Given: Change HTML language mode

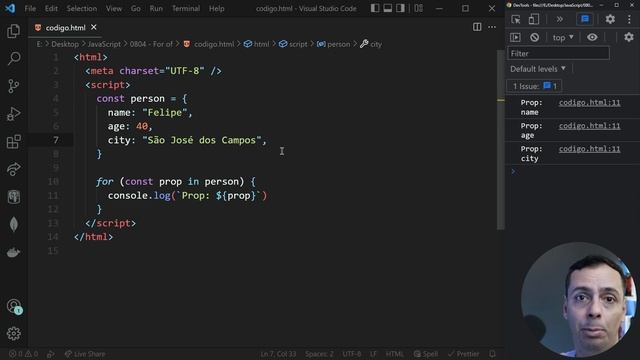Looking at the screenshot, I should 394,354.
